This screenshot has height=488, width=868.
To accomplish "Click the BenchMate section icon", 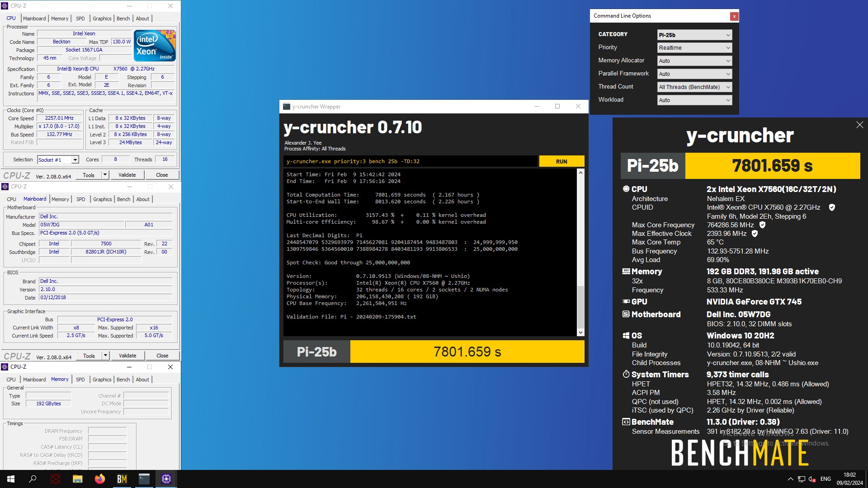I will pyautogui.click(x=626, y=422).
